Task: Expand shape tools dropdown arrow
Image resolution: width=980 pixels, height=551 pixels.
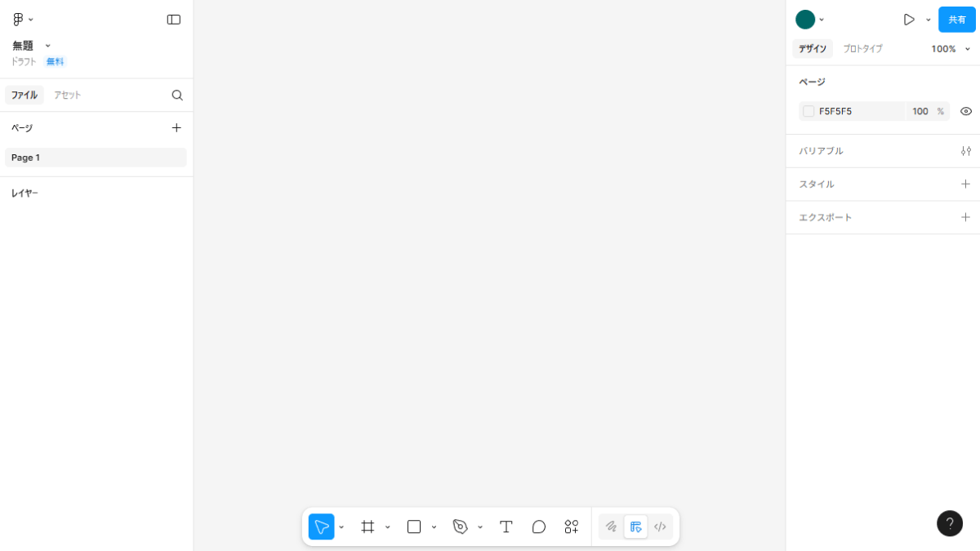Action: [x=434, y=527]
